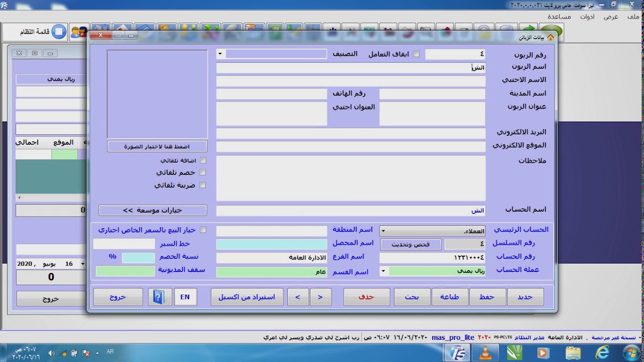Screen dimensions: 644x362
Task: Click the TS application taskbar icon
Action: pyautogui.click(x=457, y=353)
